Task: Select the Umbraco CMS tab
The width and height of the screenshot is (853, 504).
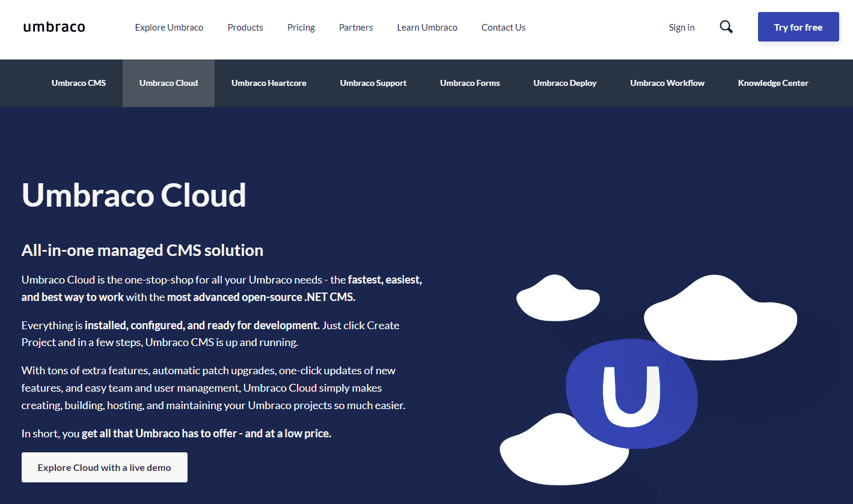Action: click(79, 83)
